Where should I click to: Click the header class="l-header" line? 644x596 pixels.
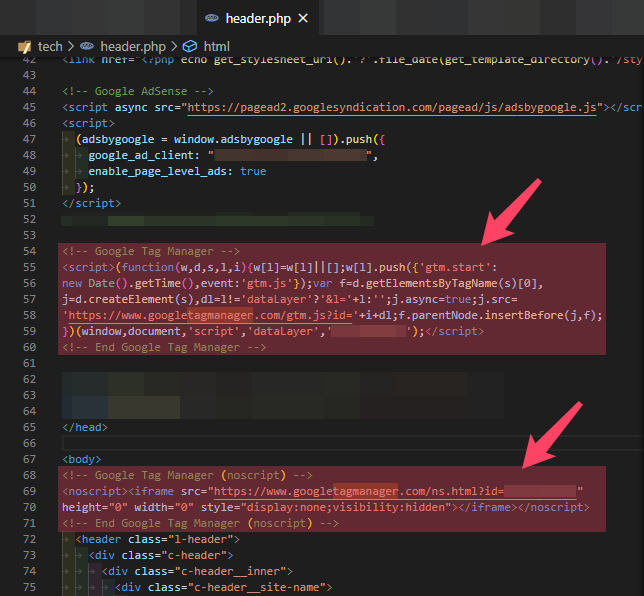(158, 539)
